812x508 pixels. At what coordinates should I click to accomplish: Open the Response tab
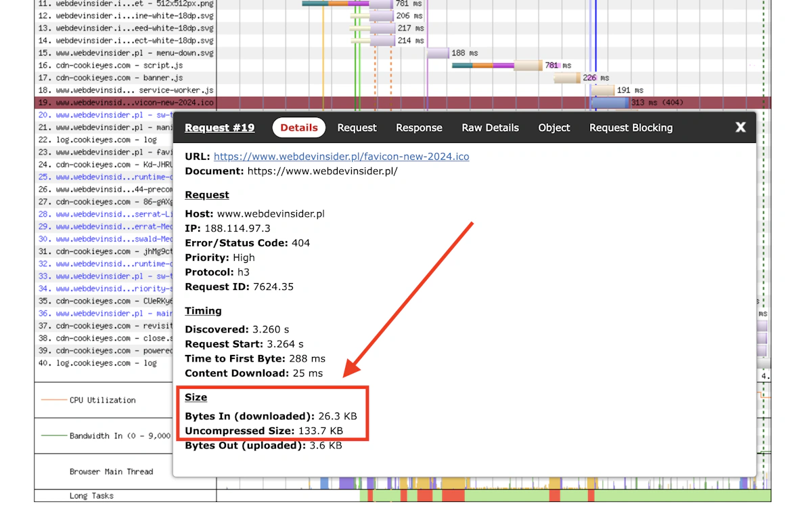(419, 127)
